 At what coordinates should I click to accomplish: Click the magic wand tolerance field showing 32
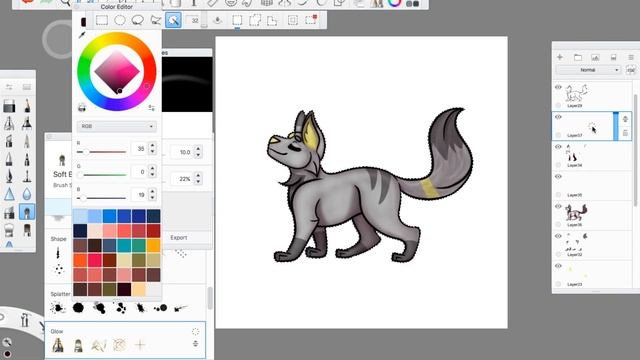click(x=194, y=20)
